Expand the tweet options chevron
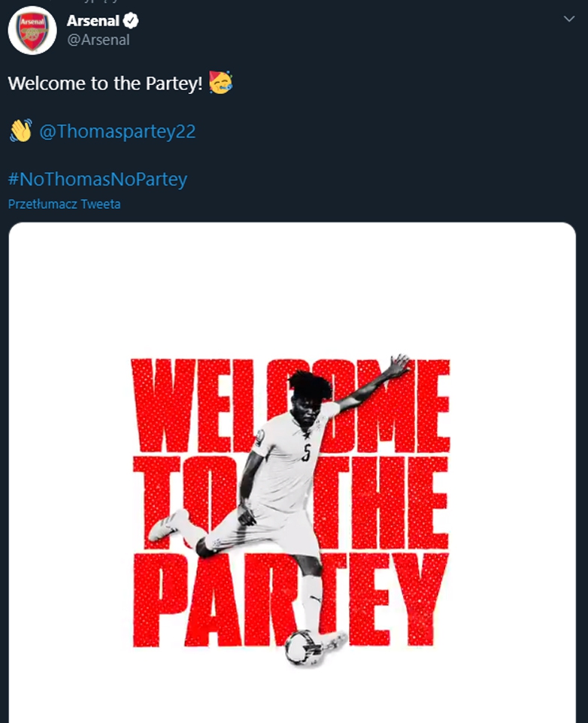588x723 pixels. click(x=569, y=18)
